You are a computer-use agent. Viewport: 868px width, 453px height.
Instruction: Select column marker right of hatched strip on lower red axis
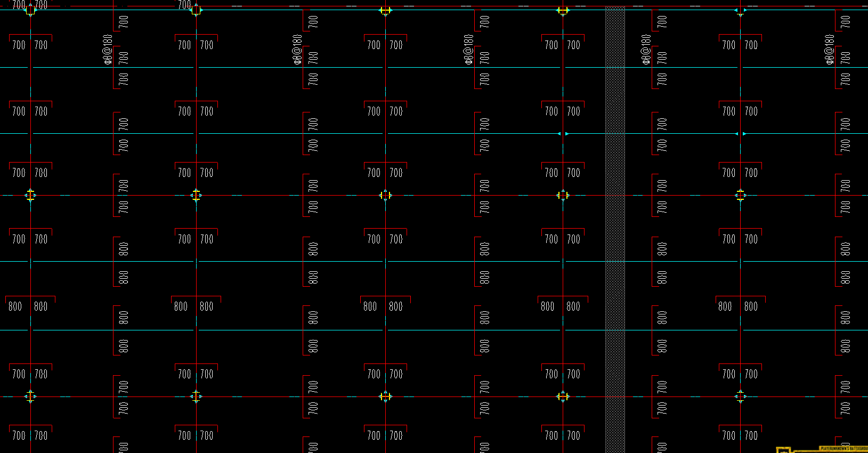[740, 397]
